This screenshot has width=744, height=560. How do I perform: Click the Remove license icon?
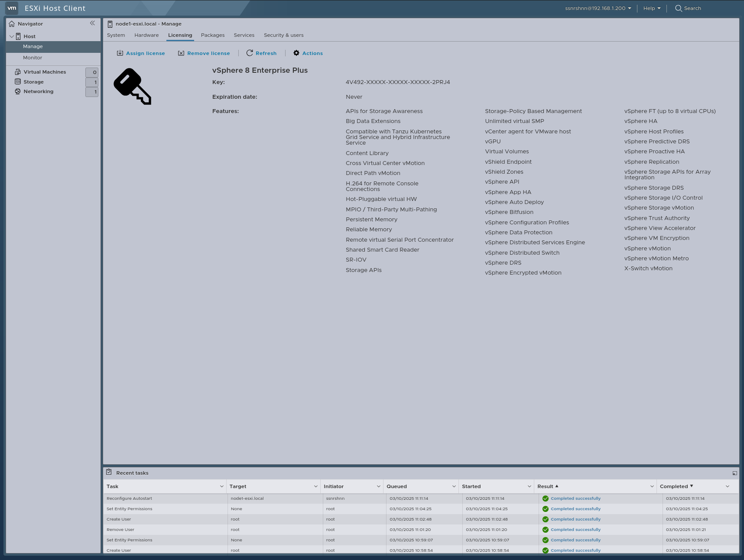(181, 53)
